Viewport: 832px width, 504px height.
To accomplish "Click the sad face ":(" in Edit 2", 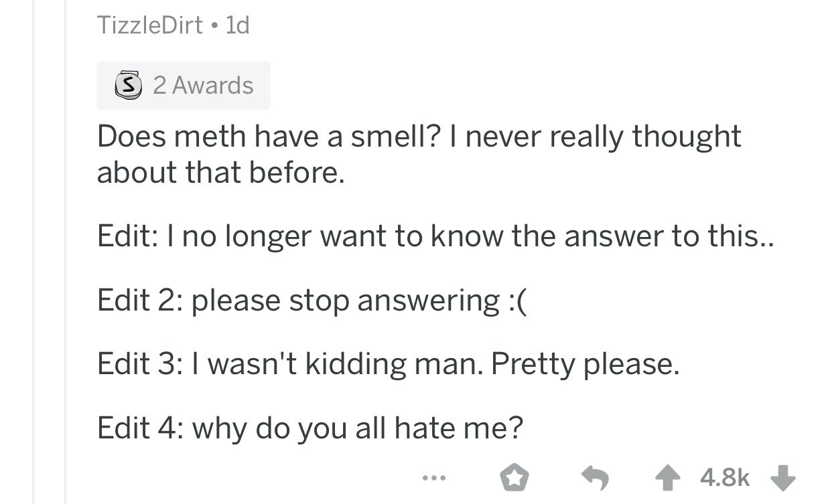I will [x=518, y=299].
